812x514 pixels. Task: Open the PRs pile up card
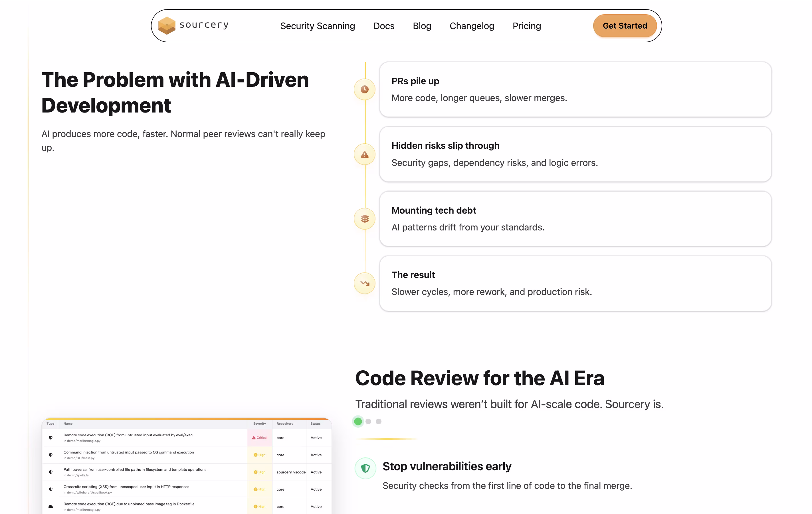[x=575, y=89]
